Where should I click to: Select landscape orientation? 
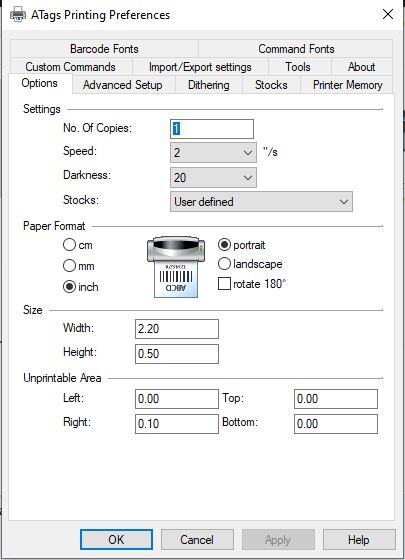(224, 264)
